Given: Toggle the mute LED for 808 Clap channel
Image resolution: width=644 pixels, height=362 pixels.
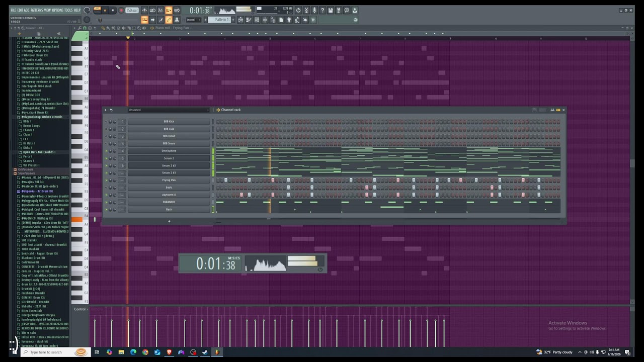Looking at the screenshot, I should click(106, 129).
